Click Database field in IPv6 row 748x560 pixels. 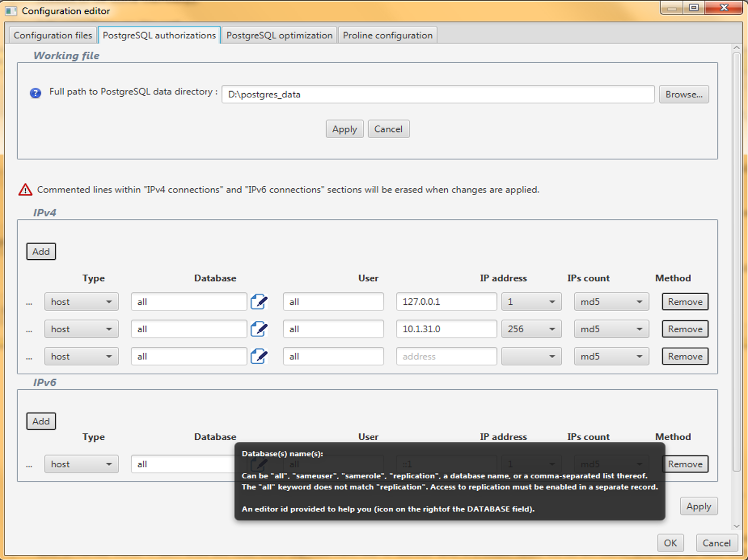pos(183,464)
